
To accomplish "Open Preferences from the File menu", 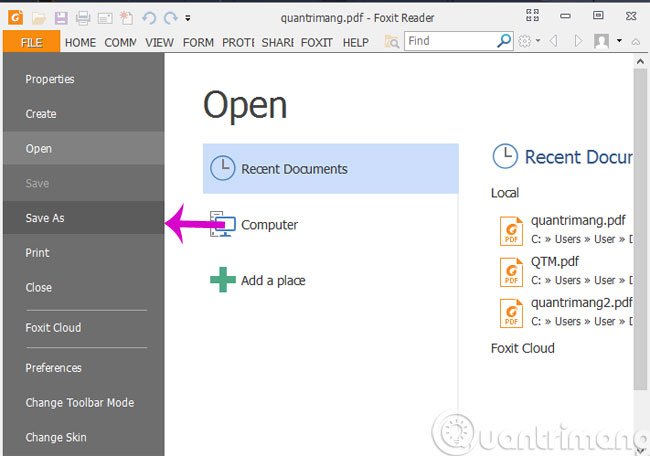I will pyautogui.click(x=84, y=368).
